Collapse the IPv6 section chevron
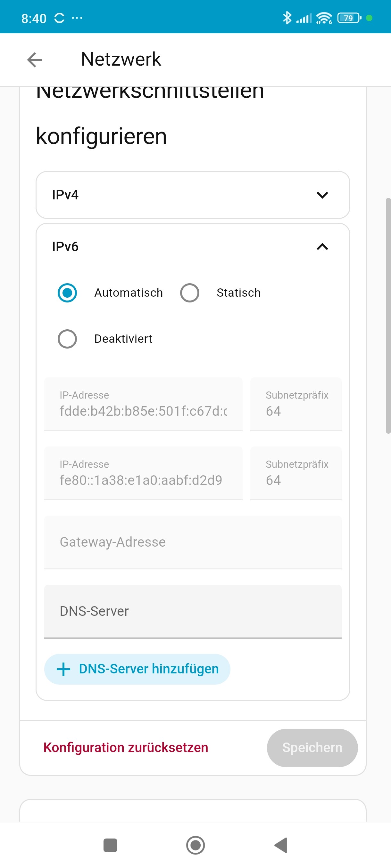 pyautogui.click(x=322, y=247)
